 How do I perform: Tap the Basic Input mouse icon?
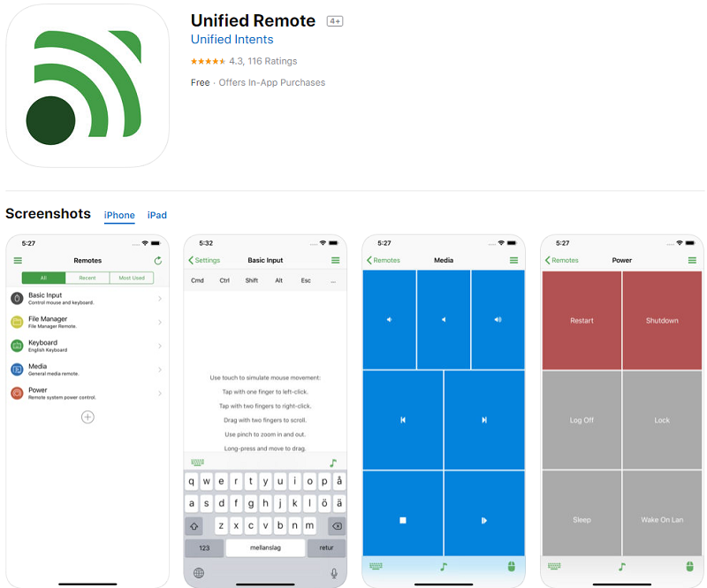tap(17, 298)
